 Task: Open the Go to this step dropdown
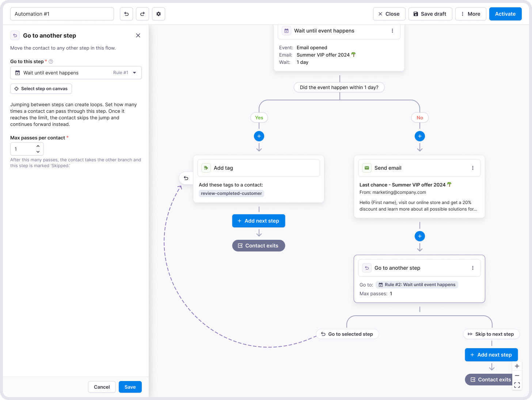tap(76, 73)
